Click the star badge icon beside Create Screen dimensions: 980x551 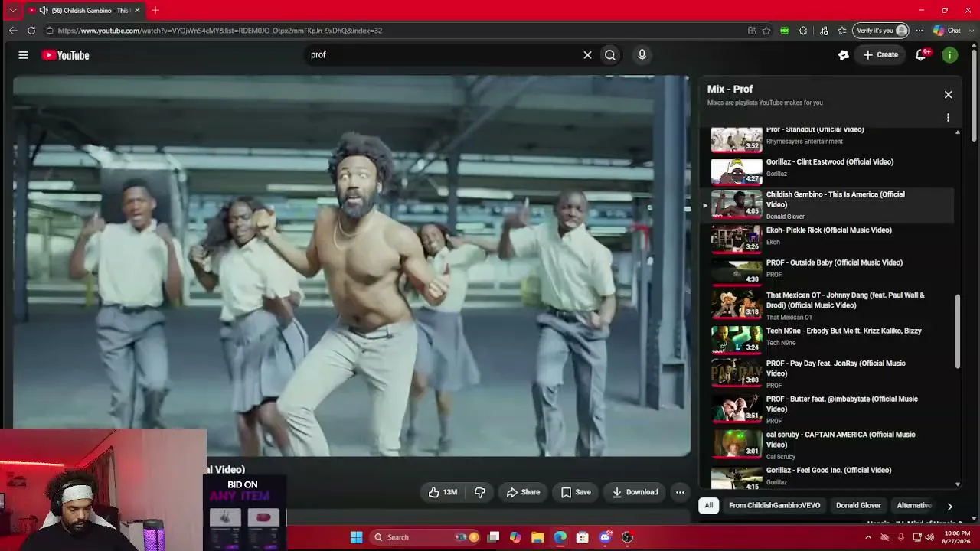coord(843,55)
